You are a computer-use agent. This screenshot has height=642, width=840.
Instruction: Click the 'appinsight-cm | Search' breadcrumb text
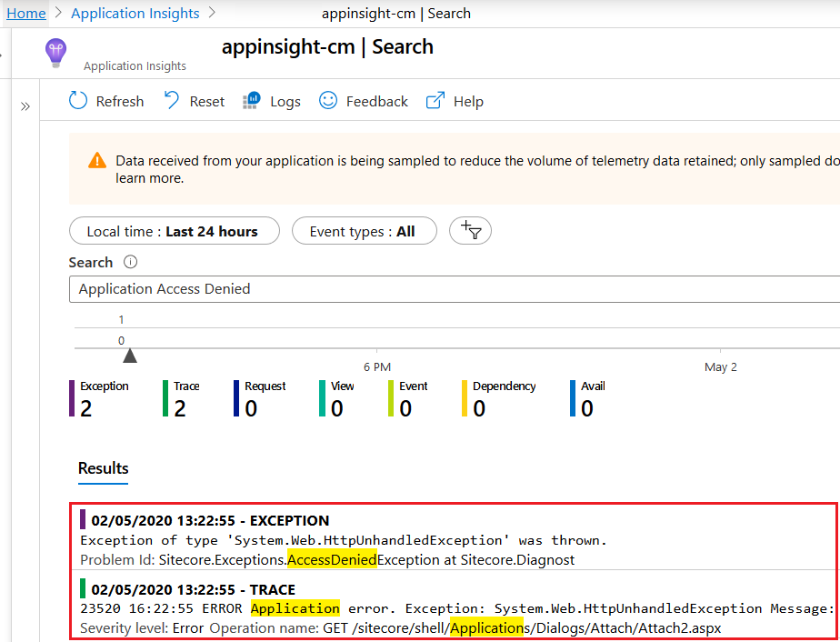[395, 14]
